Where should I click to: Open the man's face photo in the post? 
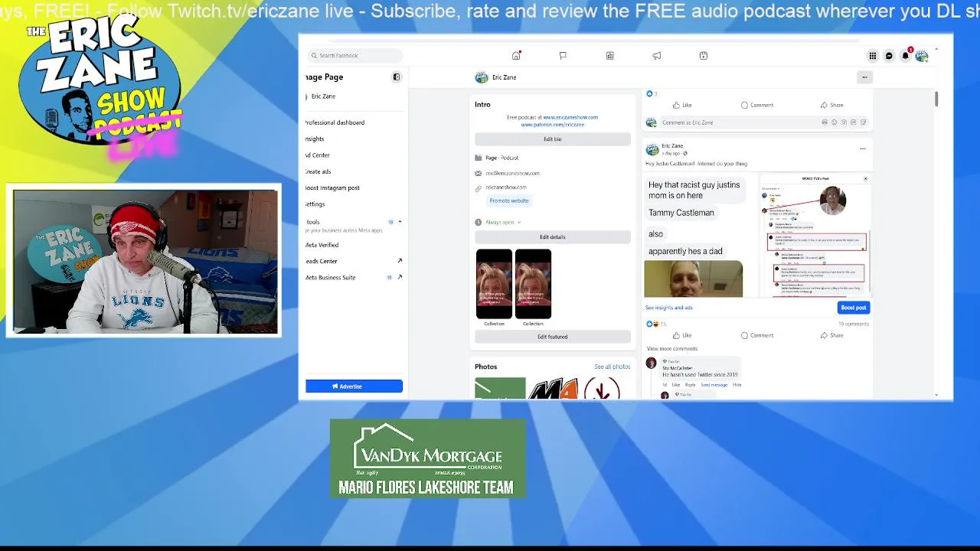[693, 279]
